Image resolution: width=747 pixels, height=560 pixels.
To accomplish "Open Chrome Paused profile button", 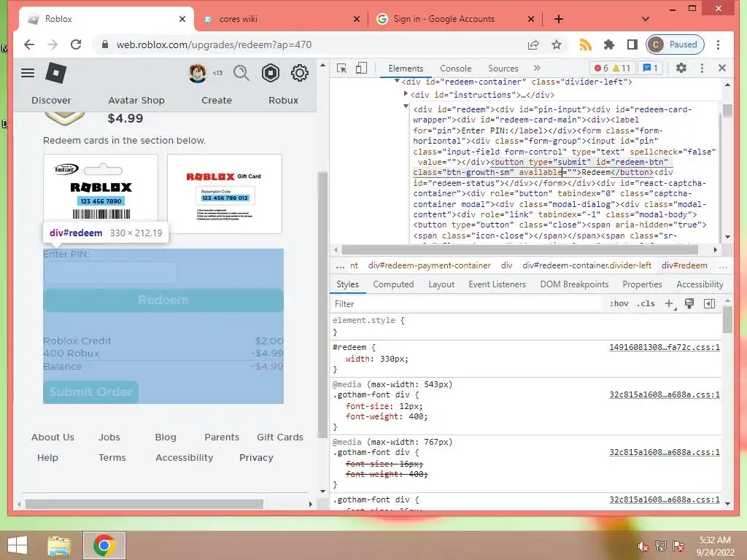I will 675,44.
